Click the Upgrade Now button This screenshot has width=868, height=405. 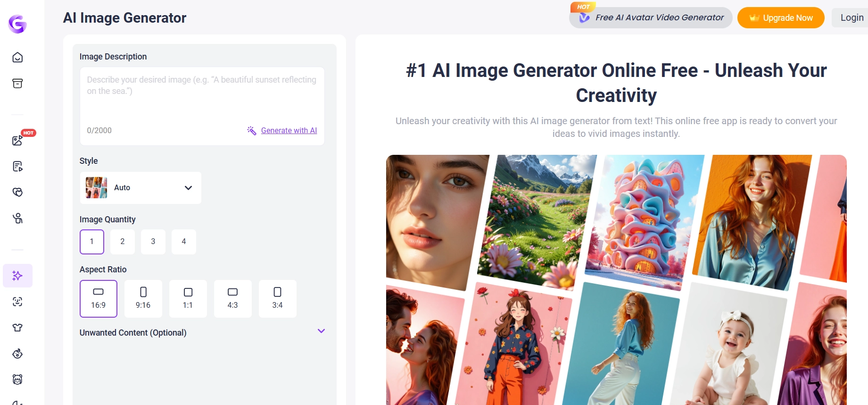[x=780, y=18]
